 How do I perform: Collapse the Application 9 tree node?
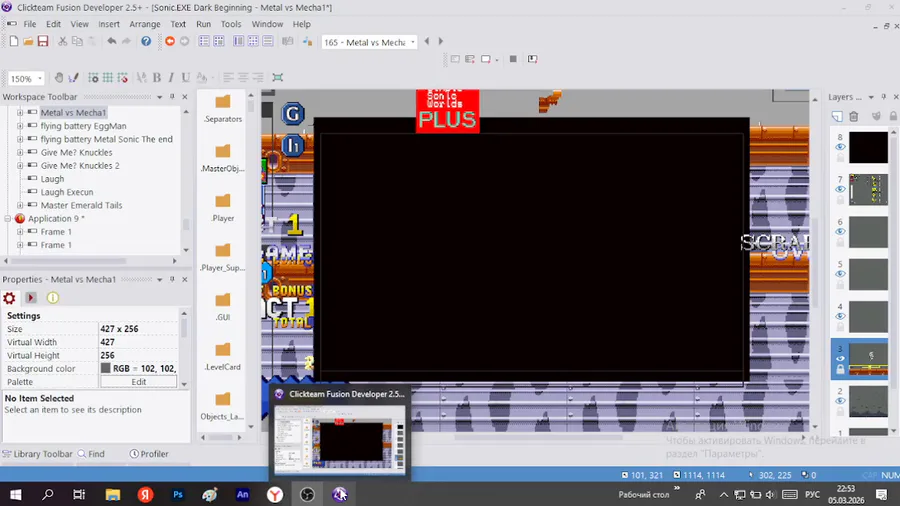point(7,219)
